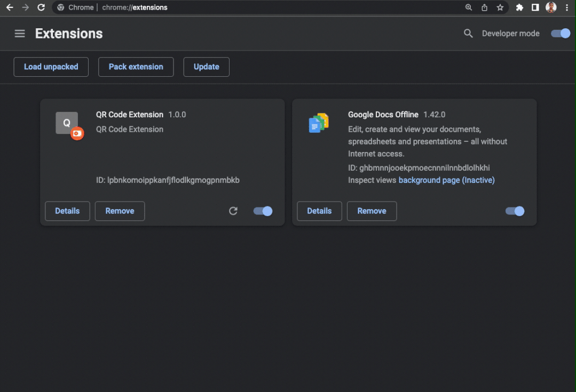Remove the QR Code Extension

tap(120, 211)
